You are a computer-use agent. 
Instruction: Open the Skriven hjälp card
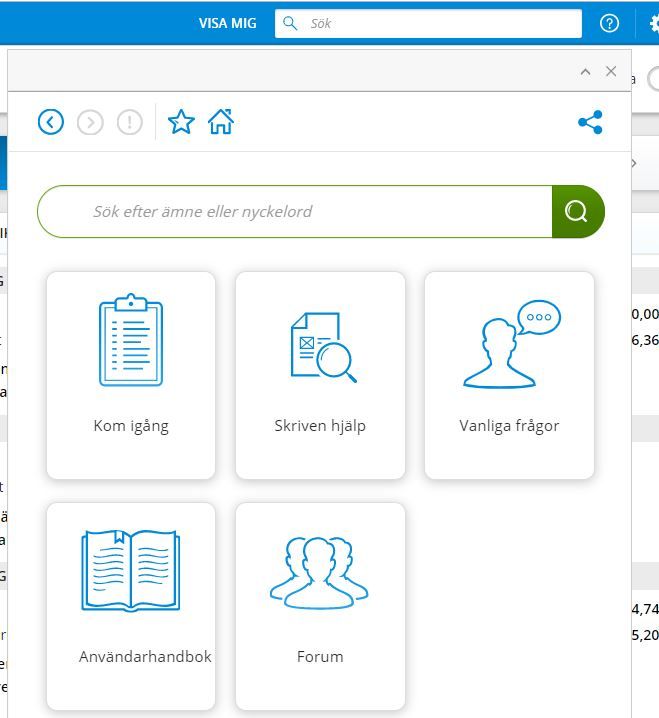[320, 375]
